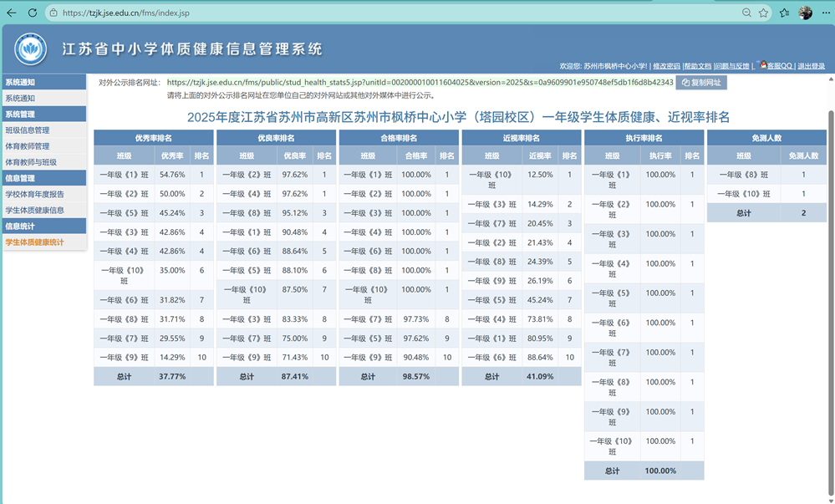Click the 50.00% excellent rate cell

click(172, 193)
